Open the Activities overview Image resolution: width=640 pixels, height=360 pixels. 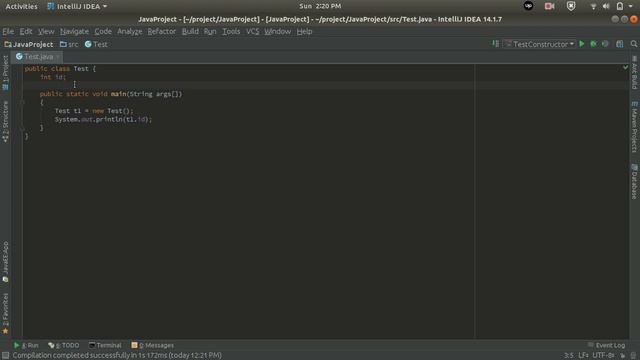pyautogui.click(x=21, y=6)
